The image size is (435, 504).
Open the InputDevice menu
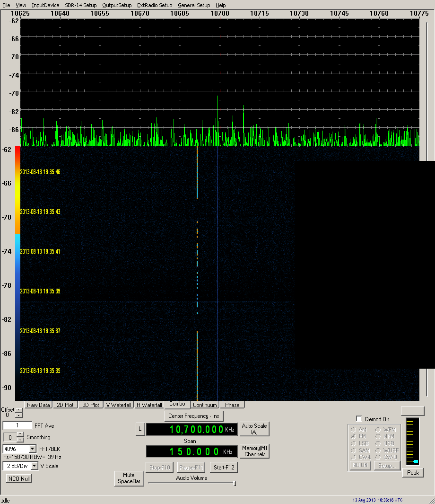coord(45,5)
